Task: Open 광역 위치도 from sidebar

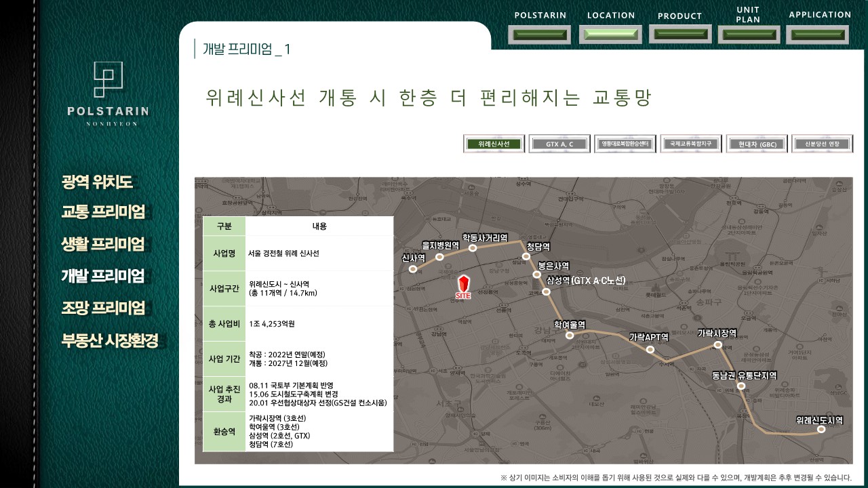Action: pyautogui.click(x=97, y=182)
